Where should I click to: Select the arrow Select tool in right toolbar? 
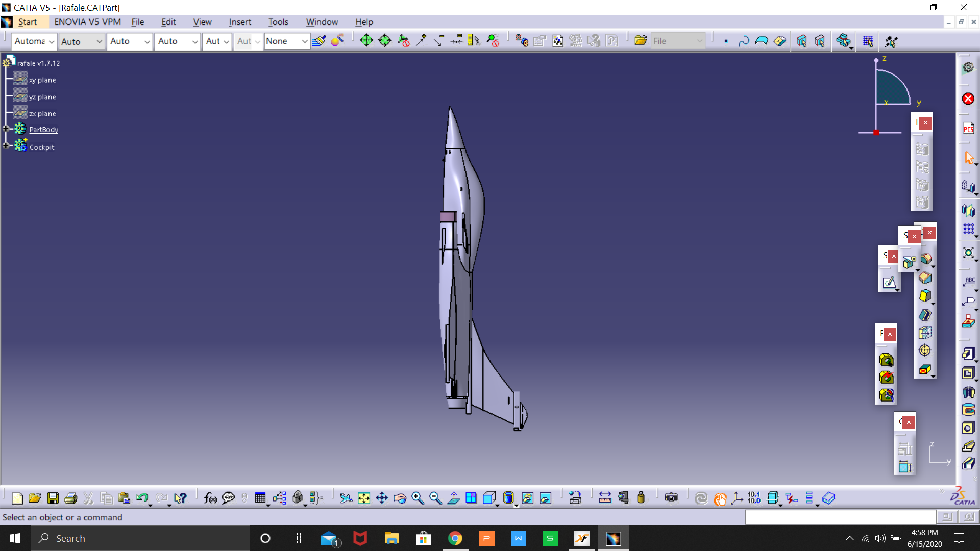pyautogui.click(x=969, y=158)
